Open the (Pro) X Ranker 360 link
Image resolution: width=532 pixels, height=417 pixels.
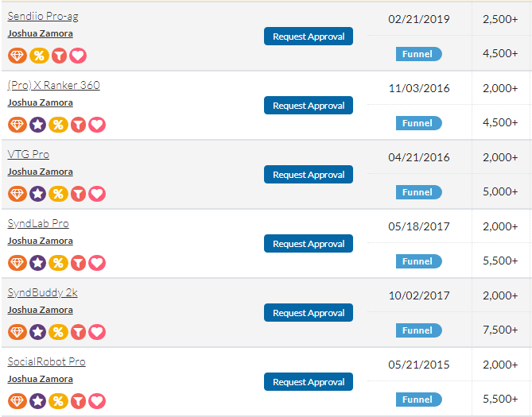click(x=53, y=86)
